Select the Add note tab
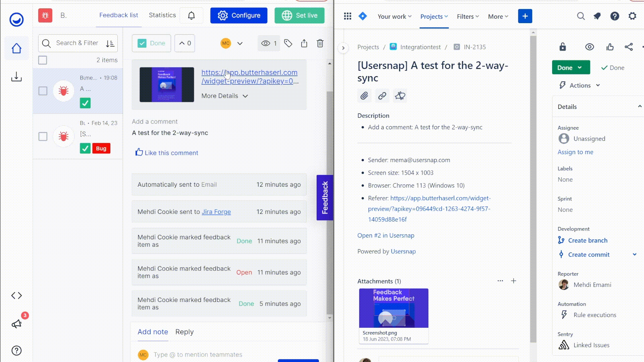 point(153,332)
